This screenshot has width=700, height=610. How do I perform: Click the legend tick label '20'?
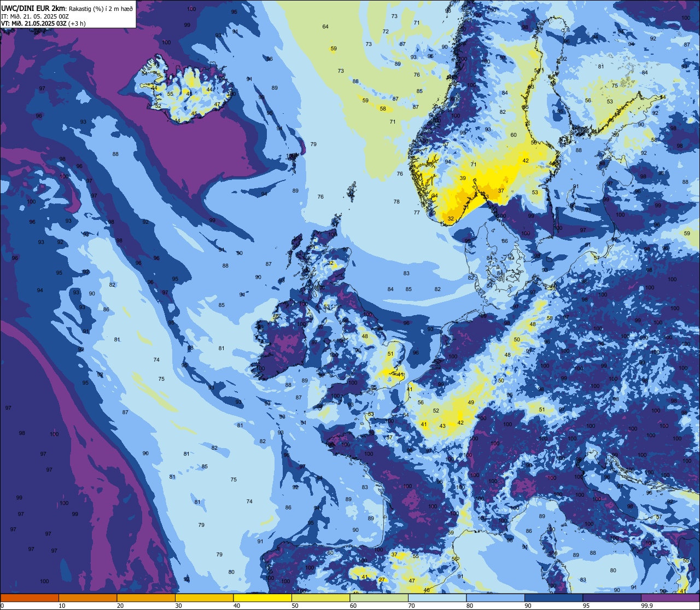[120, 606]
